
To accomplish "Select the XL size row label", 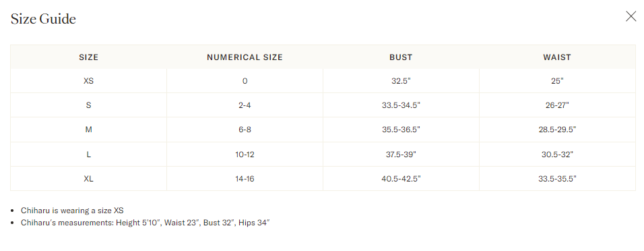I will [89, 179].
